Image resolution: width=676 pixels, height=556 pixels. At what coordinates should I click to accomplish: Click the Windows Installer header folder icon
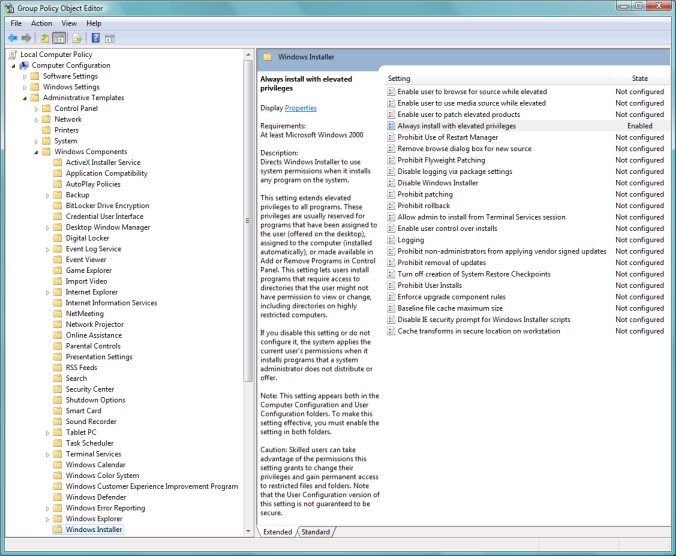click(267, 57)
